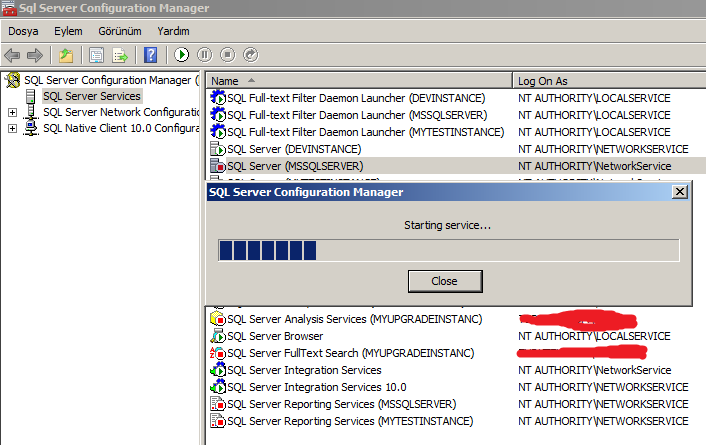706x445 pixels.
Task: Select SQL Server Services in the tree
Action: 91,96
